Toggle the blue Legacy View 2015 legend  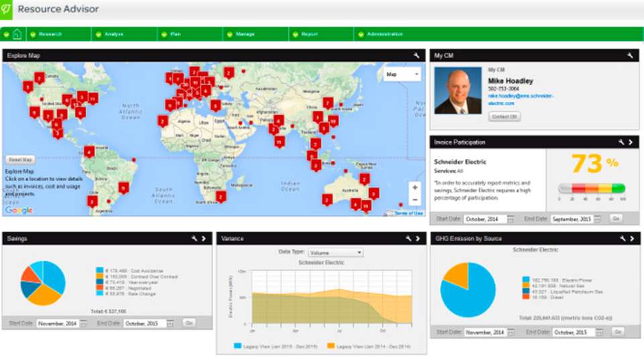pyautogui.click(x=237, y=346)
